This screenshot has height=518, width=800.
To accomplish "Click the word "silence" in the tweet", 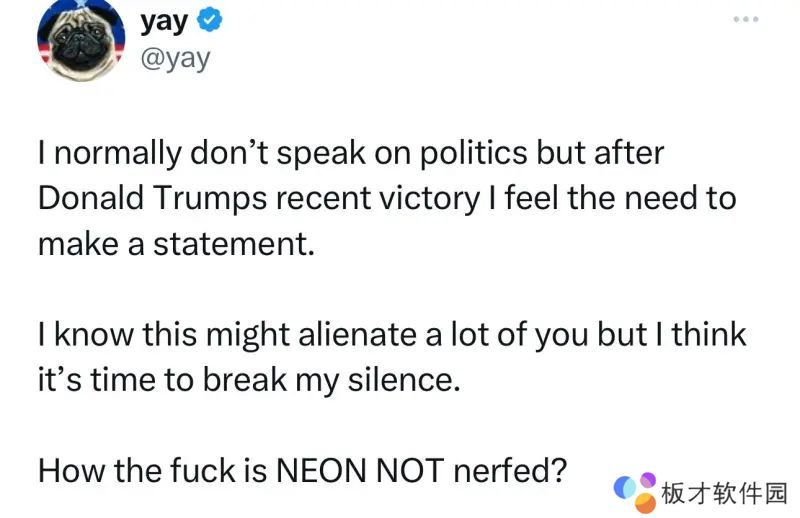I will pyautogui.click(x=404, y=379).
